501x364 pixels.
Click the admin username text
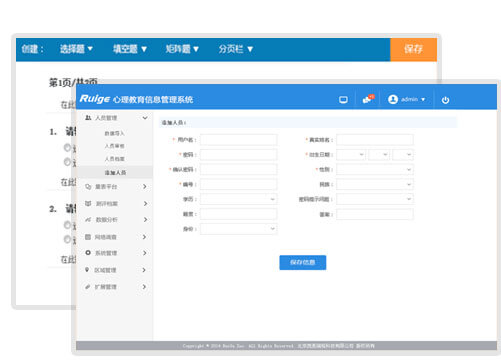point(409,99)
